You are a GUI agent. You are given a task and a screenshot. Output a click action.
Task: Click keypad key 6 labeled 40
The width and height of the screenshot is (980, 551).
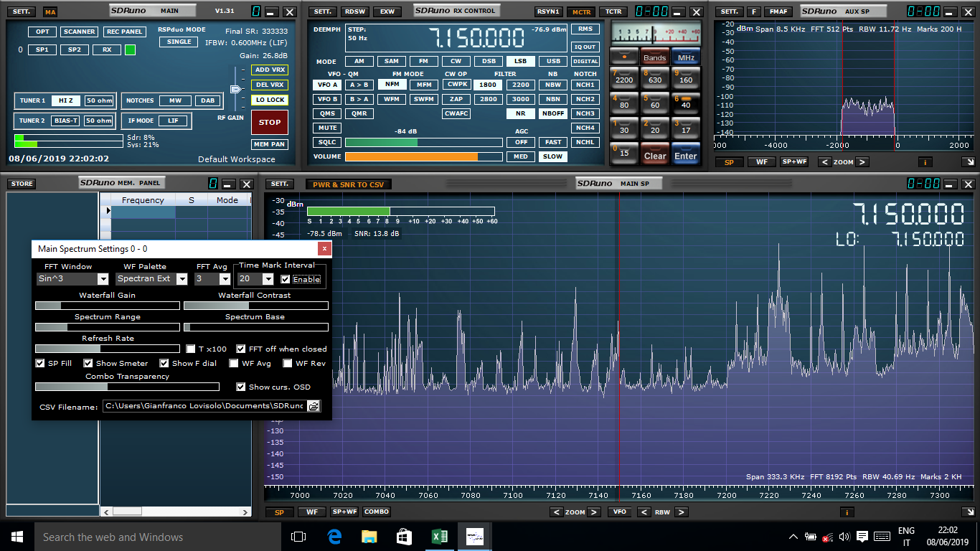tap(685, 102)
